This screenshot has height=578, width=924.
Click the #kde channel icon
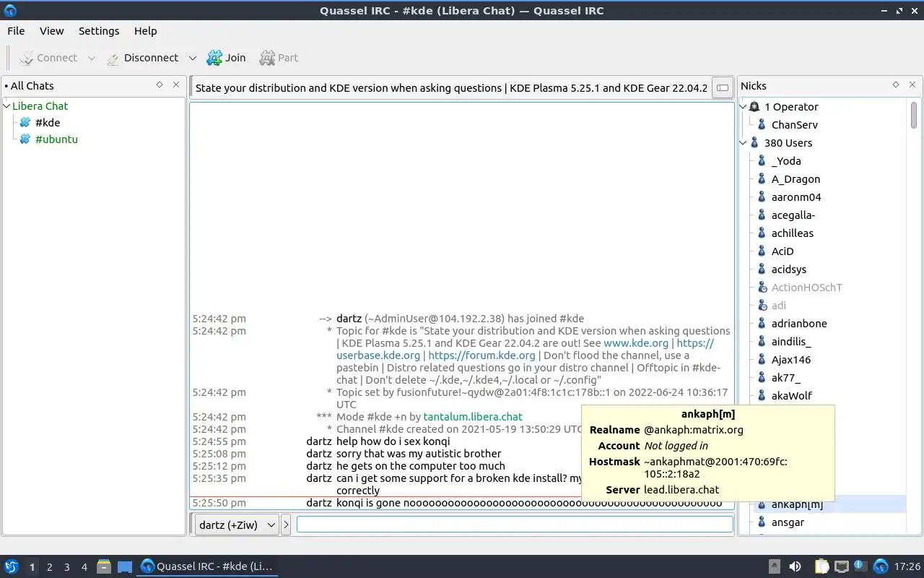25,123
